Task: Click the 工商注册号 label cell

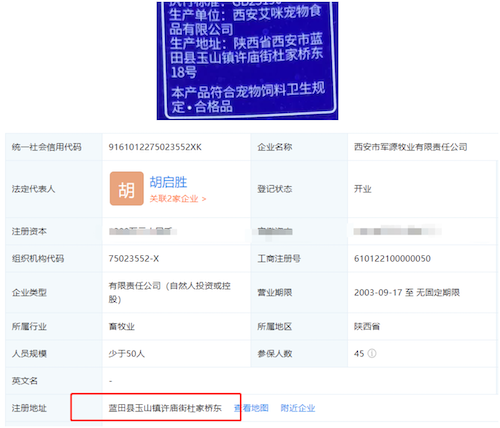Action: coord(299,259)
